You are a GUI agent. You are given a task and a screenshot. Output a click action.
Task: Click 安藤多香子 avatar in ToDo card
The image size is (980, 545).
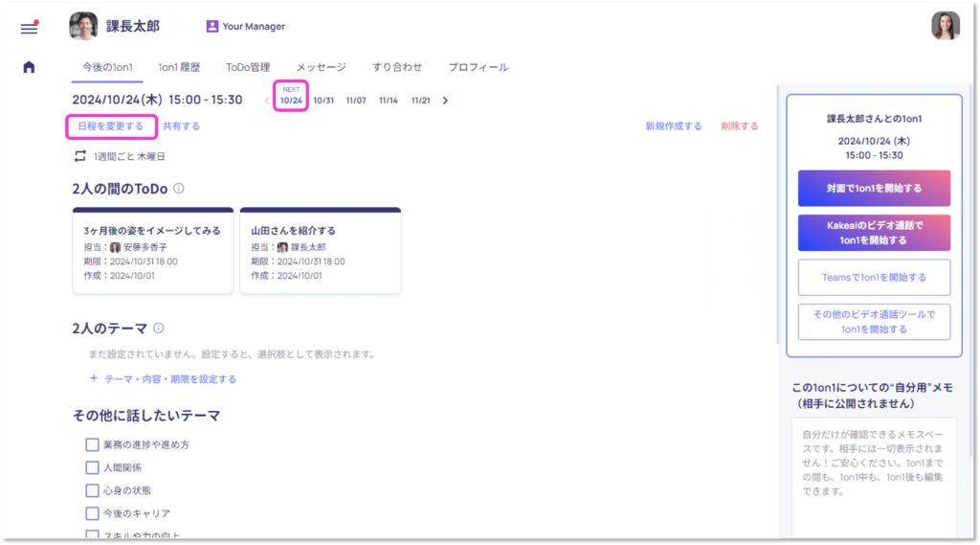[x=116, y=247]
